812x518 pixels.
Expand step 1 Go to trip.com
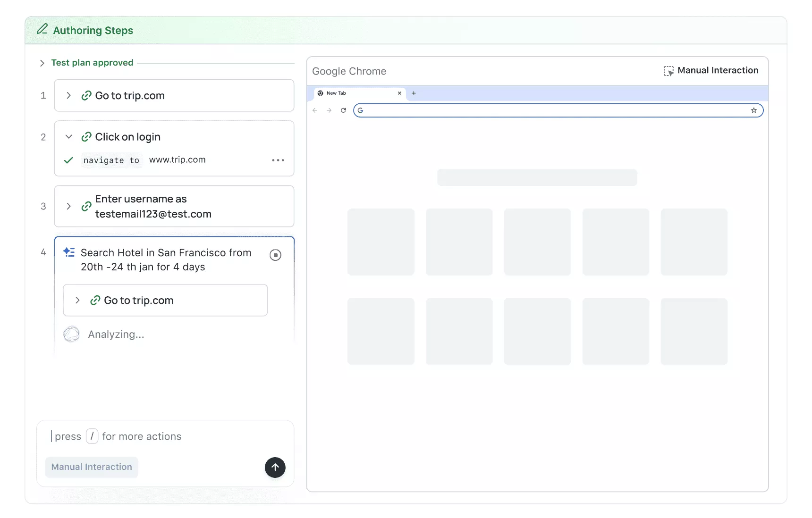68,95
